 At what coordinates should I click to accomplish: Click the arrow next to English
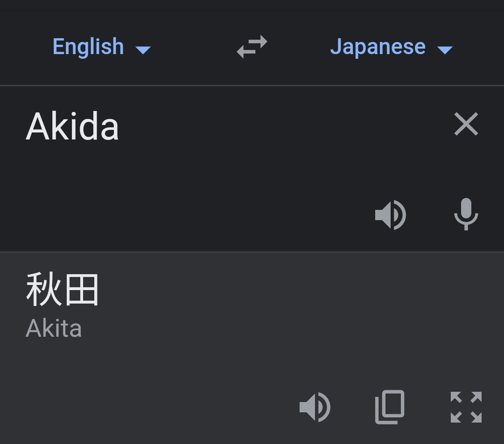pyautogui.click(x=143, y=50)
